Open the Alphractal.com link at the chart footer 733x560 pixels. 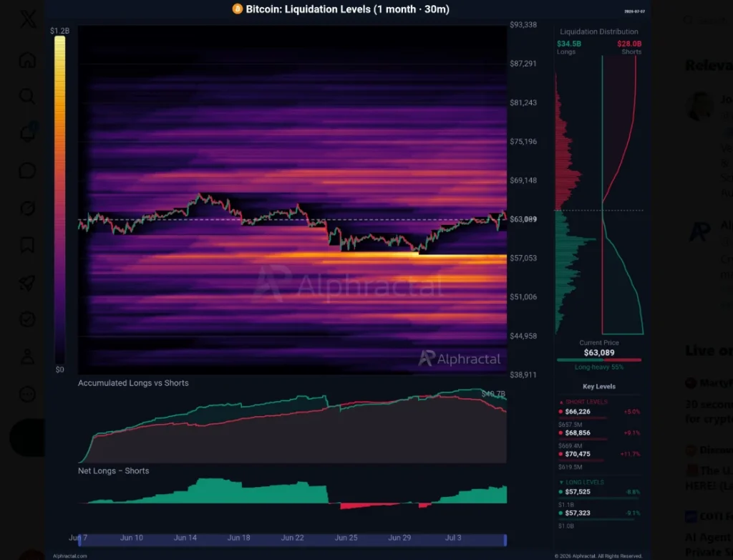(x=69, y=556)
